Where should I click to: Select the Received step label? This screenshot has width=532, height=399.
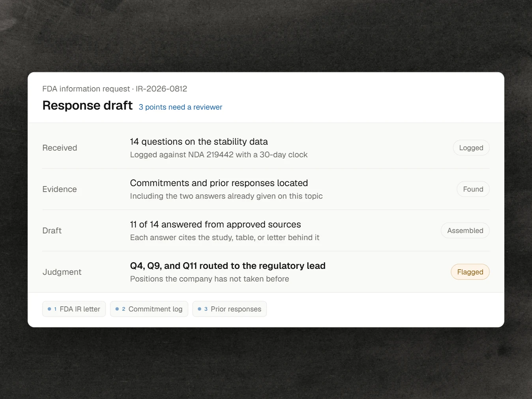tap(60, 148)
